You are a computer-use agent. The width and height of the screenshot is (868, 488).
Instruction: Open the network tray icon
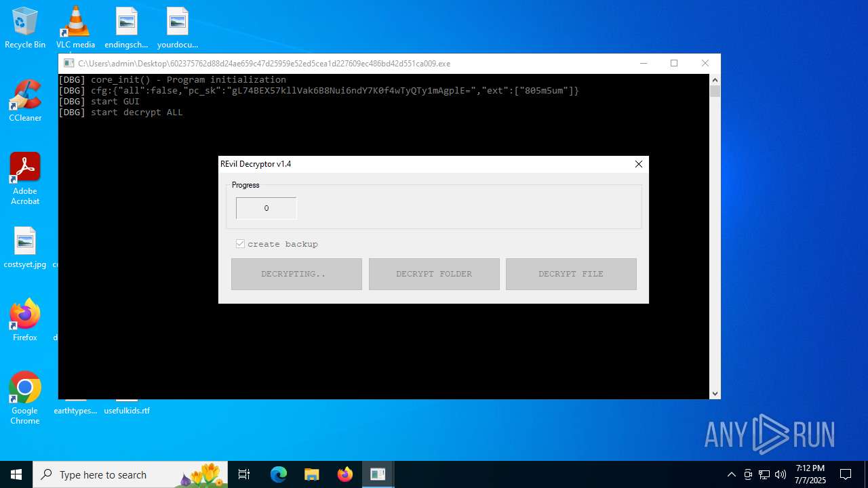[x=764, y=474]
